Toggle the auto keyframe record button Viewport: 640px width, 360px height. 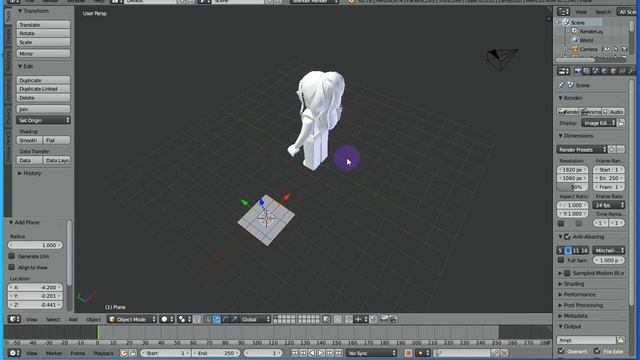point(408,353)
